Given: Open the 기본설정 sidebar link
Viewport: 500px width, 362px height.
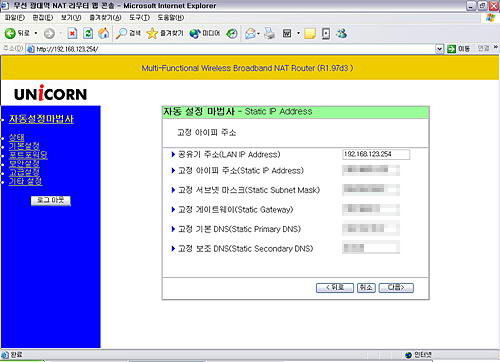Looking at the screenshot, I should [x=24, y=146].
